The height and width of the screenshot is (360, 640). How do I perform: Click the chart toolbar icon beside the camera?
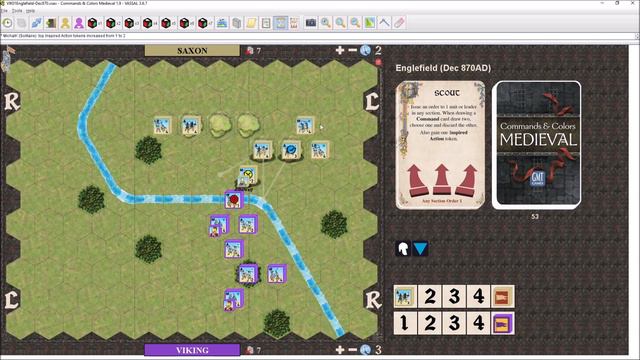point(294,23)
